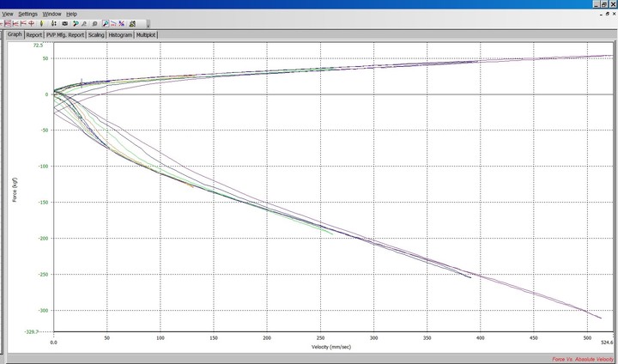Click the 0.0 velocity origin label
This screenshot has height=364, width=618.
pos(53,343)
